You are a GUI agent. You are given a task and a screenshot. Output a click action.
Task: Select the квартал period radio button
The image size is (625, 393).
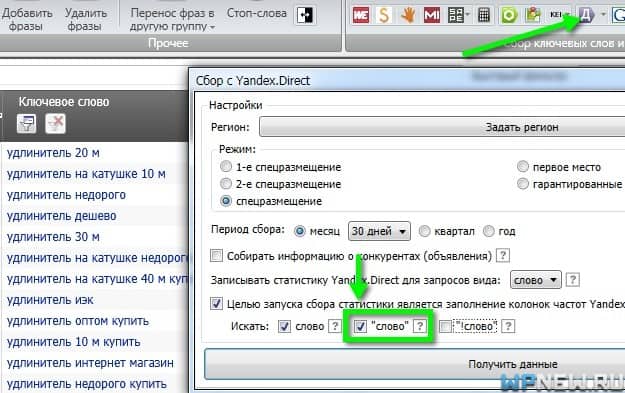(425, 231)
